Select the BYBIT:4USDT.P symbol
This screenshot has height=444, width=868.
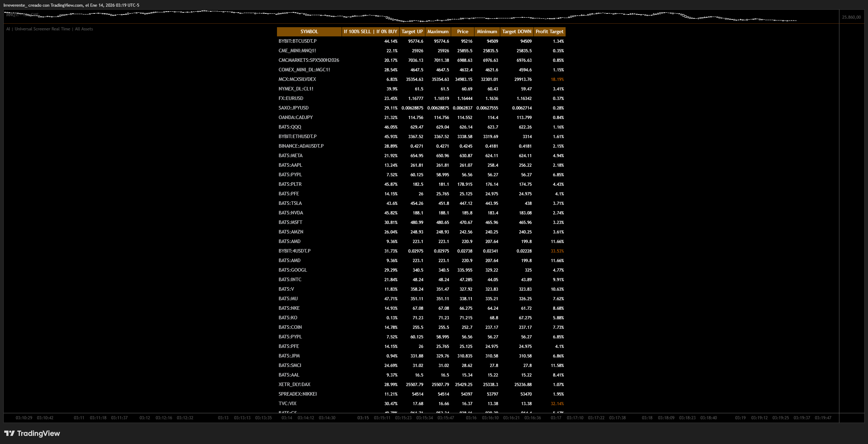pyautogui.click(x=295, y=251)
